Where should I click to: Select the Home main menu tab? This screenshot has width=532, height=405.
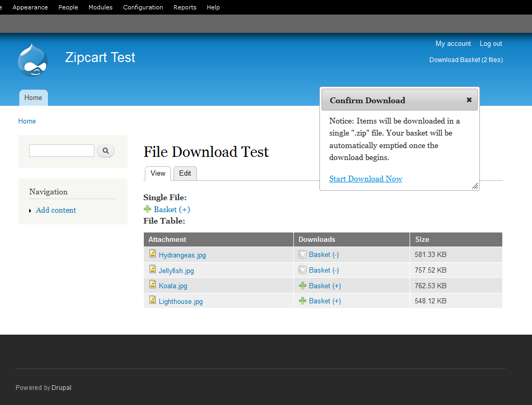pyautogui.click(x=33, y=98)
